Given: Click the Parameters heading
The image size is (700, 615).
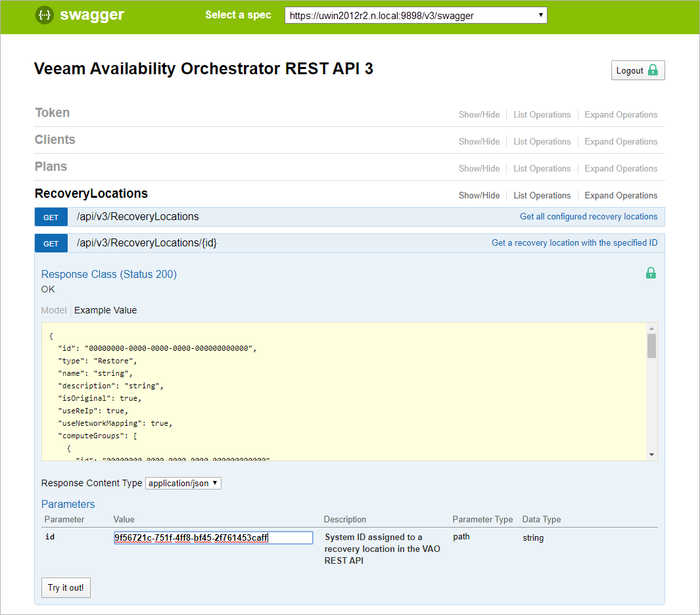Looking at the screenshot, I should (68, 504).
